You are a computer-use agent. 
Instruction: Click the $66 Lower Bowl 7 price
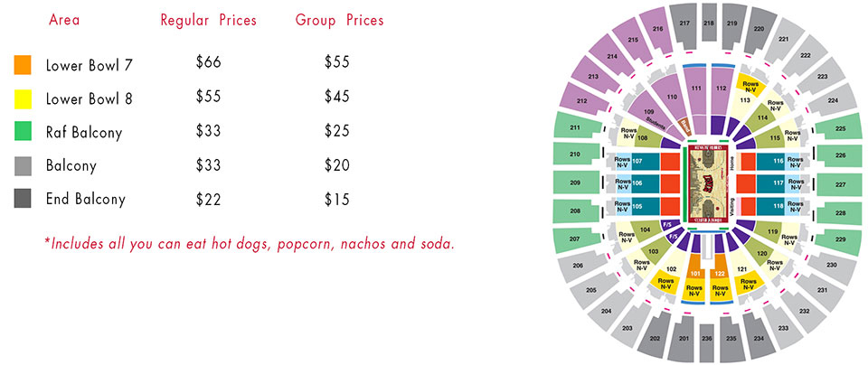click(x=208, y=62)
